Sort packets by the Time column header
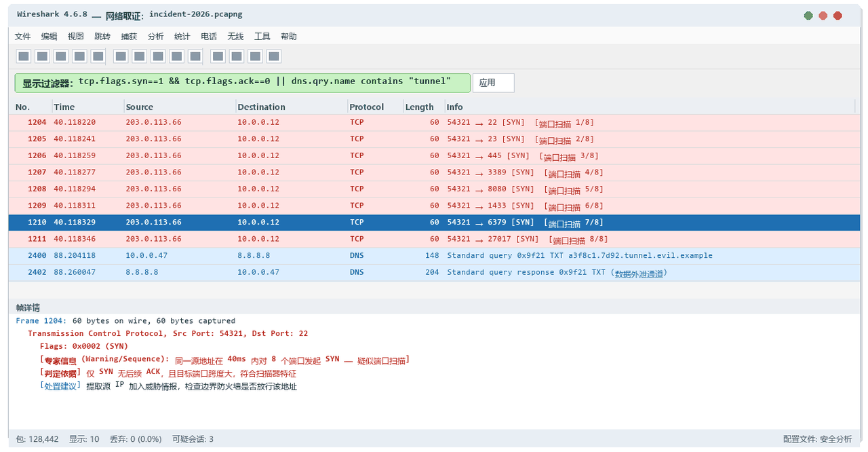This screenshot has height=452, width=868. click(87, 107)
